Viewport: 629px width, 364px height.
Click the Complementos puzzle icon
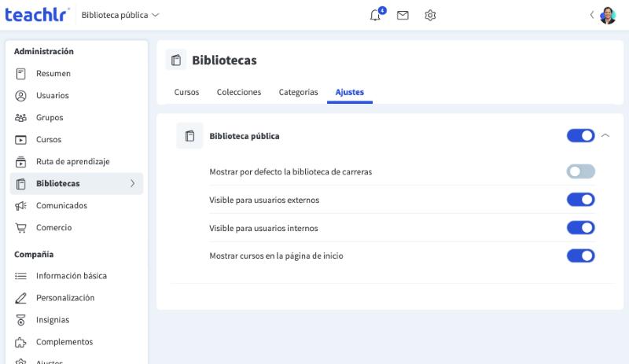click(20, 342)
